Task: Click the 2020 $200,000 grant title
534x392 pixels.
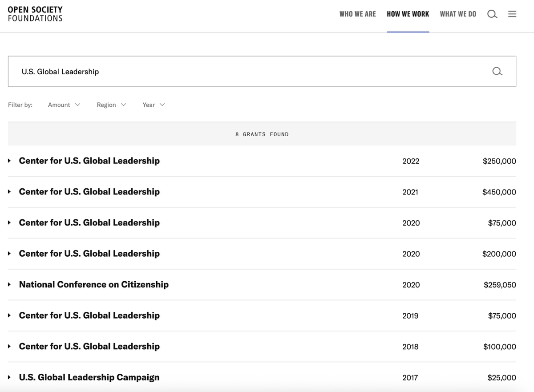Action: [89, 254]
